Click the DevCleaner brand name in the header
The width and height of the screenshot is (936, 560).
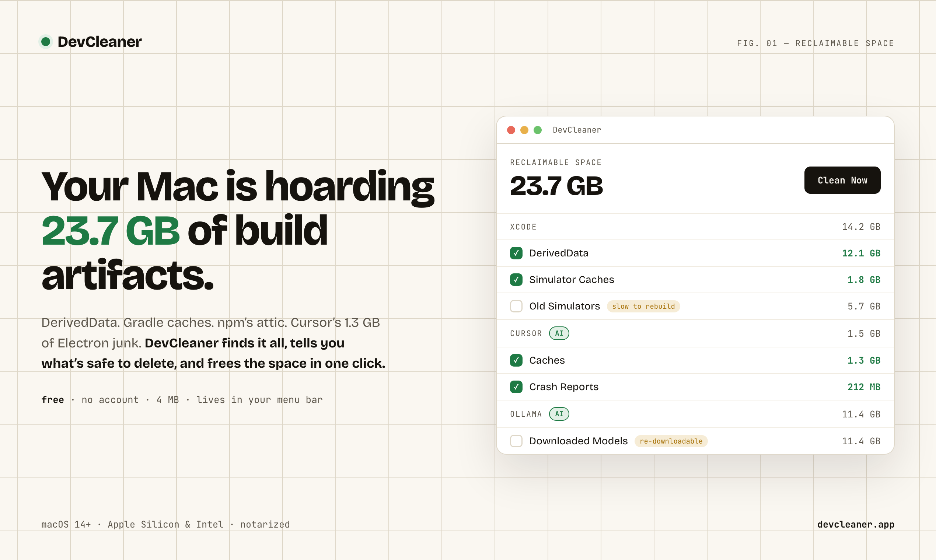(x=99, y=42)
